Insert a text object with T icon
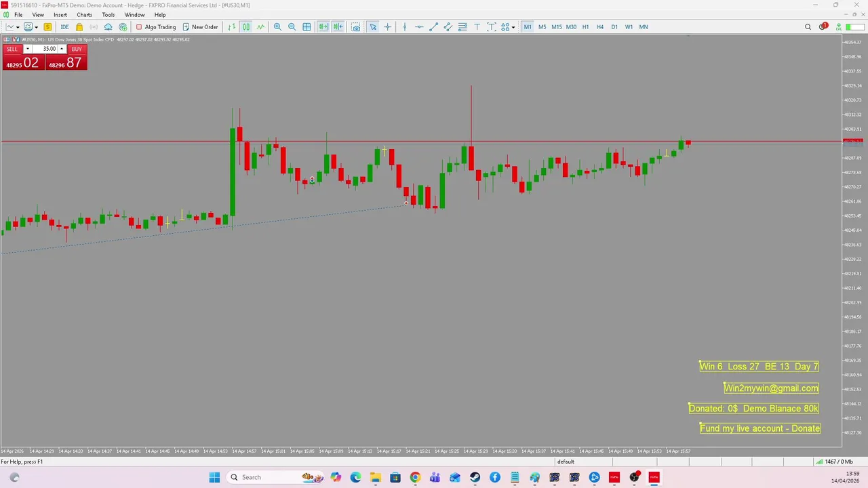The image size is (868, 488). pos(477,27)
